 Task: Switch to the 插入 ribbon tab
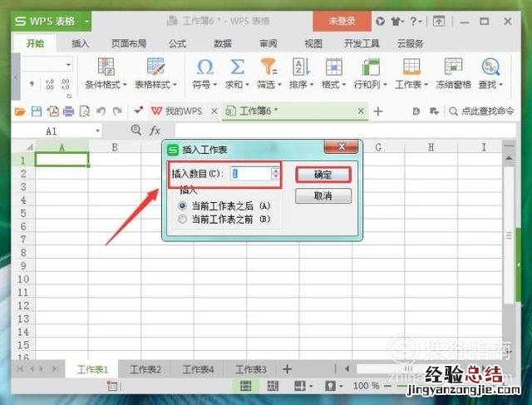(x=81, y=43)
